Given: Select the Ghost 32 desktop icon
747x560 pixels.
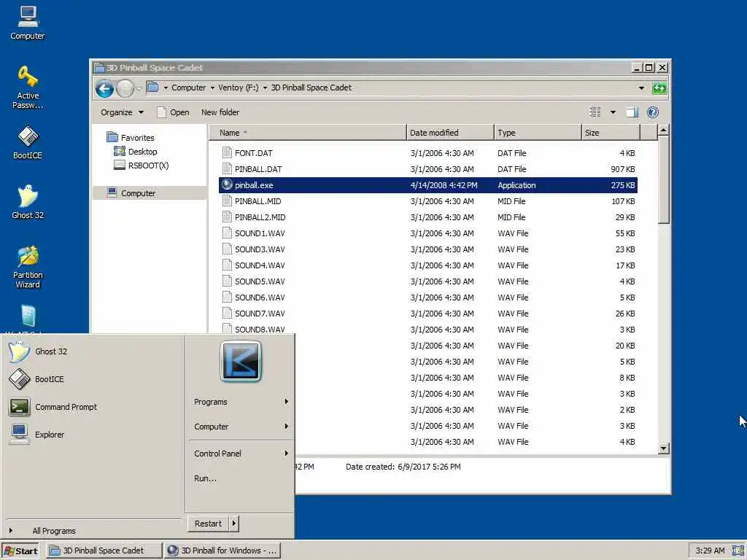Looking at the screenshot, I should [28, 202].
